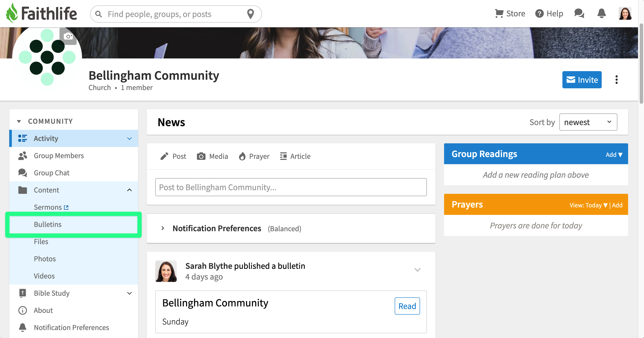This screenshot has height=338, width=644.
Task: Click the Invite button
Action: (x=582, y=80)
